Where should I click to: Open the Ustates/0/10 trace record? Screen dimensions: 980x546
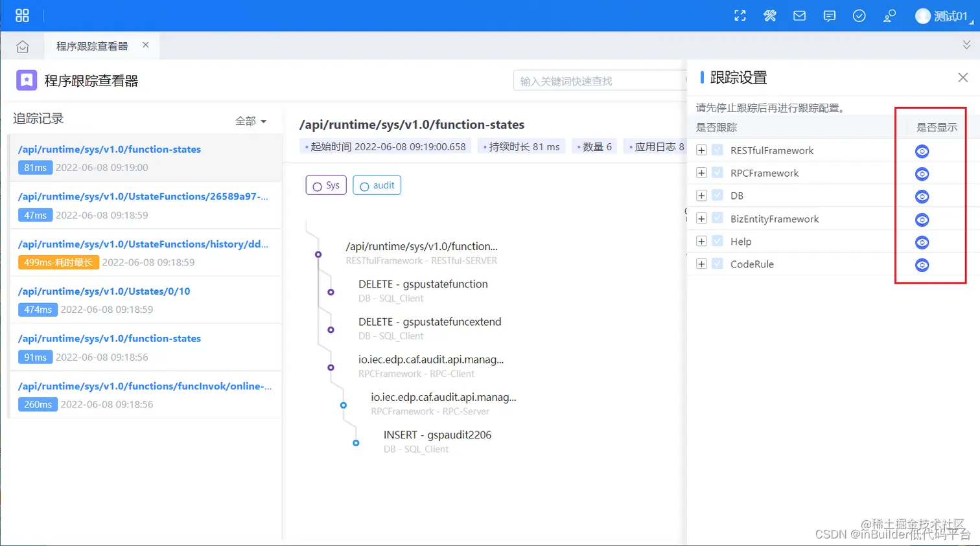(x=145, y=300)
